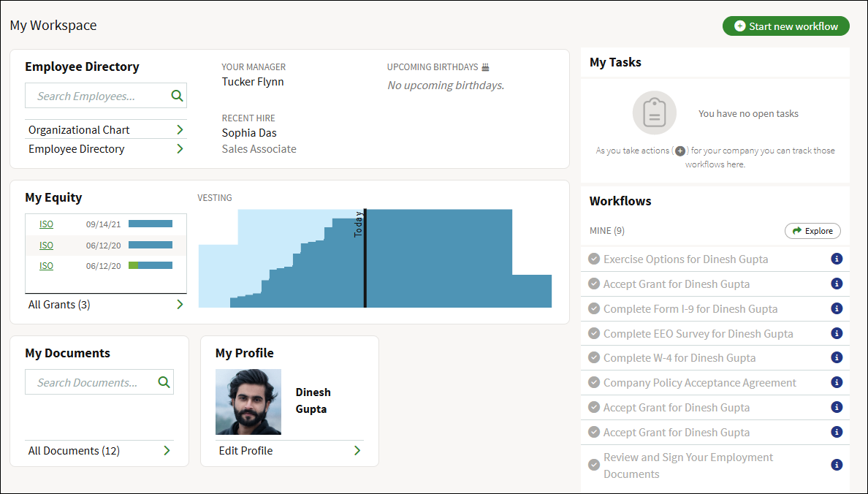868x494 pixels.
Task: Open info icon for Company Policy Acceptance Agreement
Action: tap(837, 383)
